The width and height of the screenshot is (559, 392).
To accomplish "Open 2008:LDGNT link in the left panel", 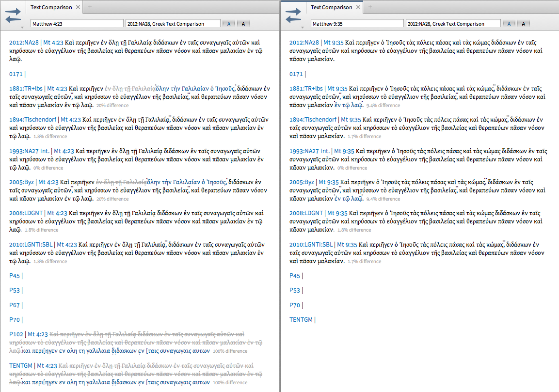I will pyautogui.click(x=26, y=213).
